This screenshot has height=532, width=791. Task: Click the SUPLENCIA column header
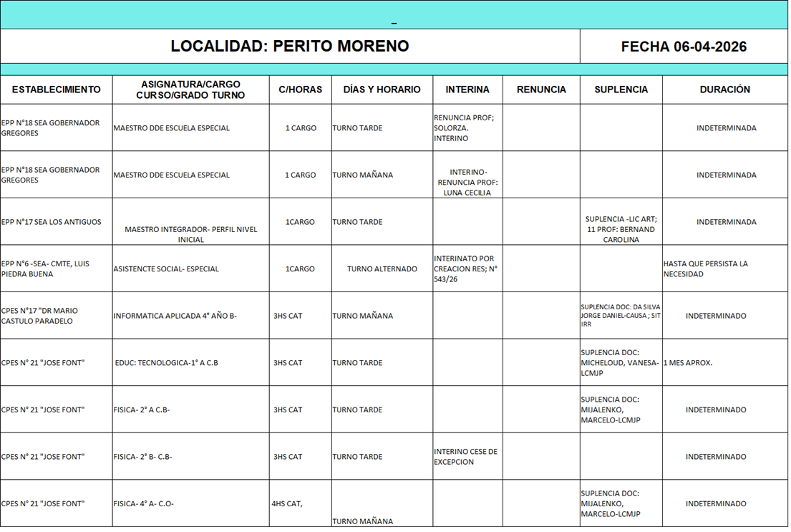tap(621, 90)
